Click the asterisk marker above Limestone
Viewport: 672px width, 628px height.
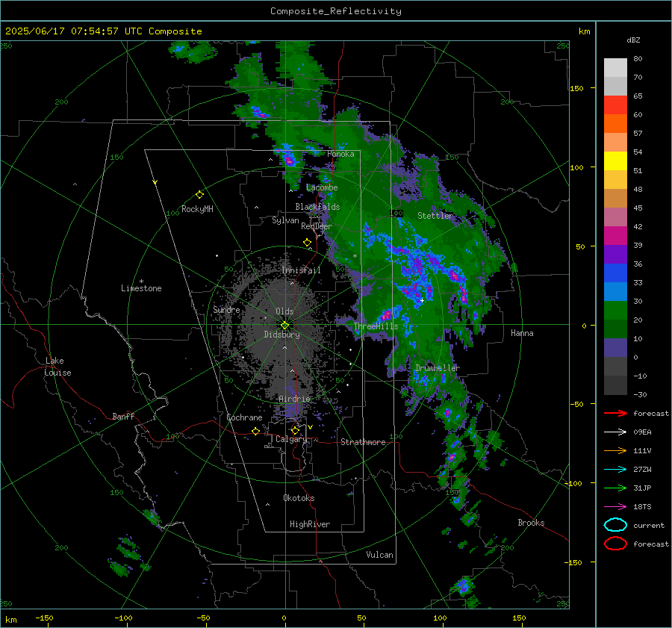[141, 282]
